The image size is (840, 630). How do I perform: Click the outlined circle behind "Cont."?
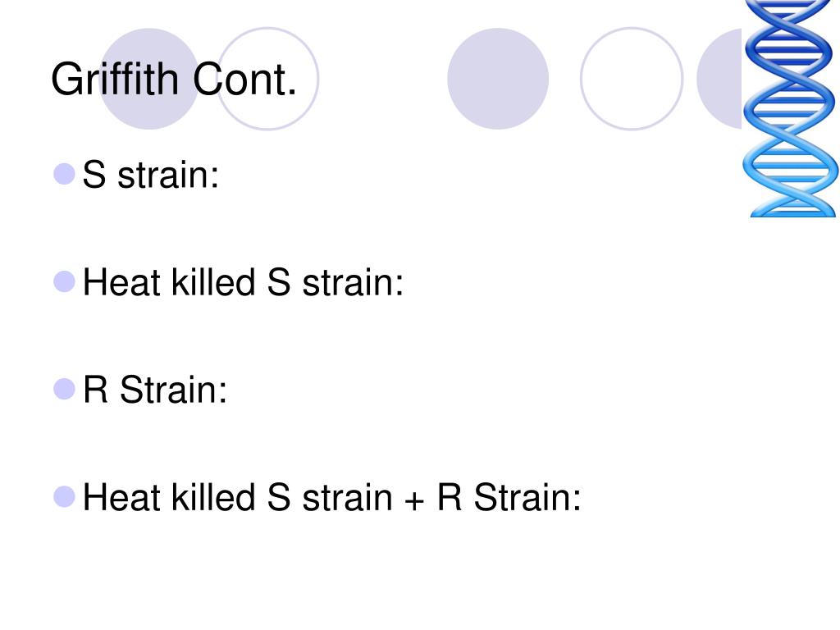[x=267, y=79]
